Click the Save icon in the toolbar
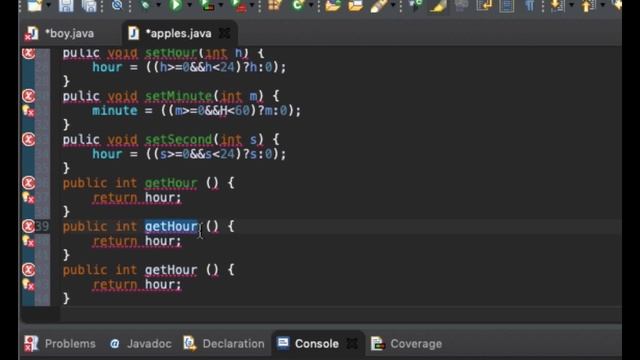The image size is (640, 360). click(66, 5)
